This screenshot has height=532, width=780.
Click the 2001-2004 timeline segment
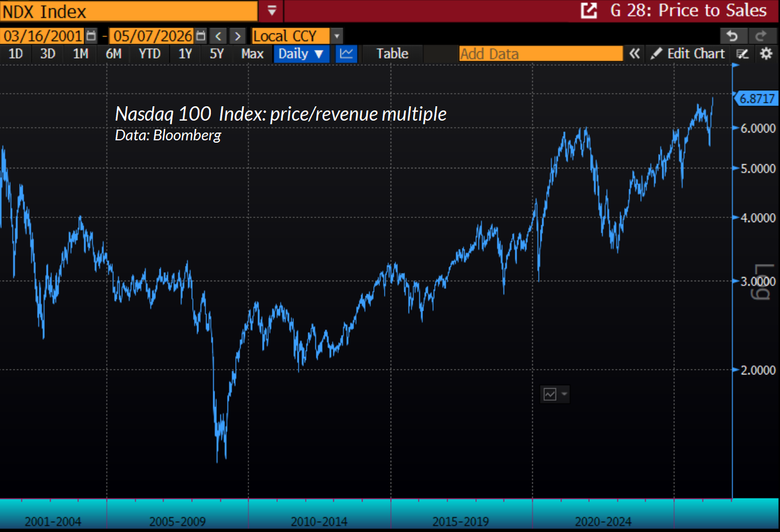(x=53, y=522)
